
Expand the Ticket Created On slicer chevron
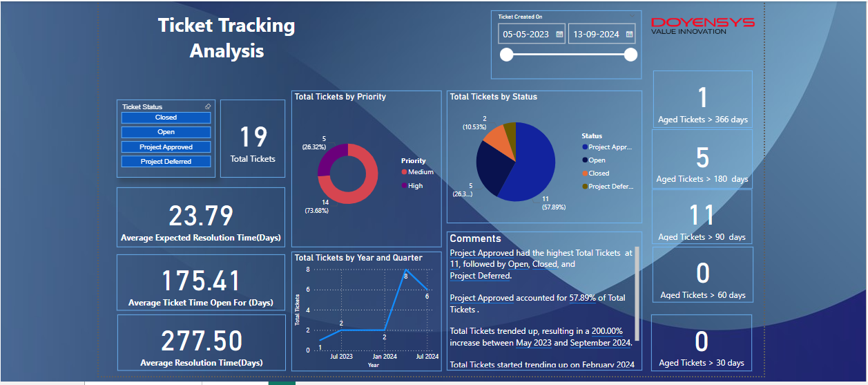click(x=631, y=16)
